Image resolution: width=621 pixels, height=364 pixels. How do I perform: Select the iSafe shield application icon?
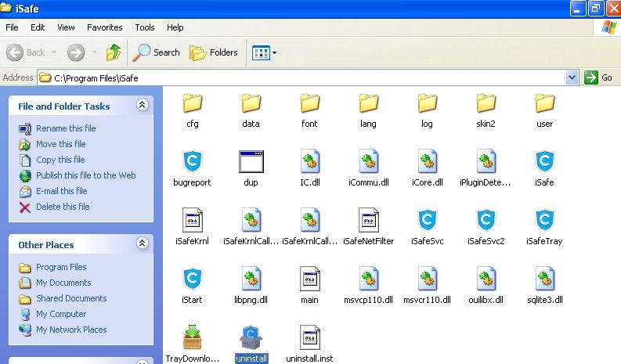(544, 161)
